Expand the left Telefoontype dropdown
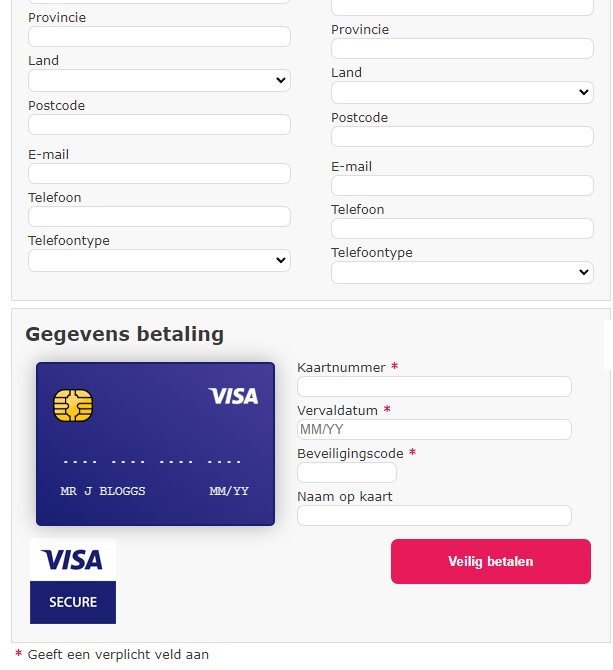This screenshot has height=670, width=613. point(159,261)
